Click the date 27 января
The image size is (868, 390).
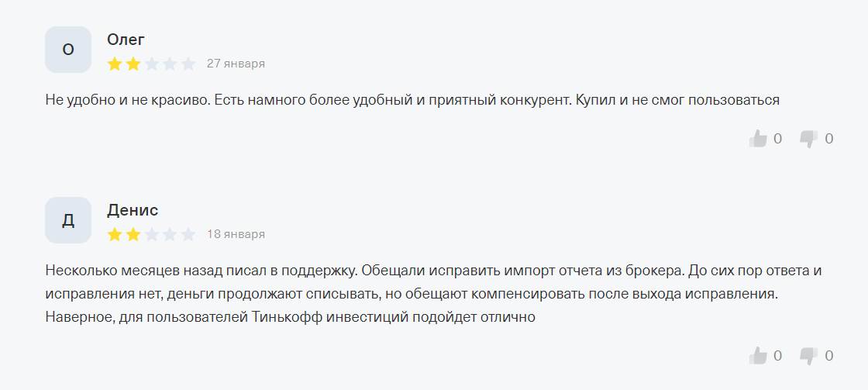click(236, 64)
